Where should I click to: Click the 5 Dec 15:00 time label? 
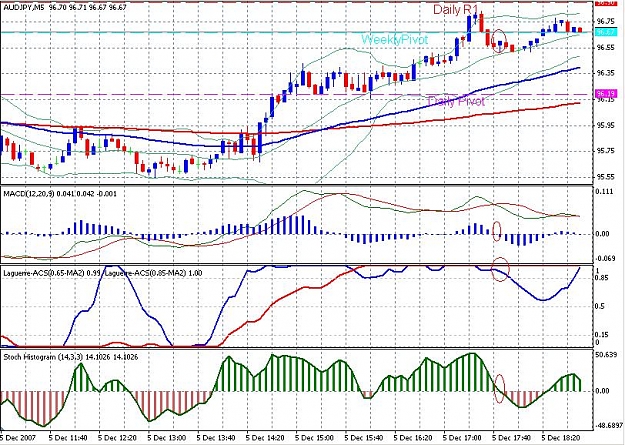click(315, 438)
